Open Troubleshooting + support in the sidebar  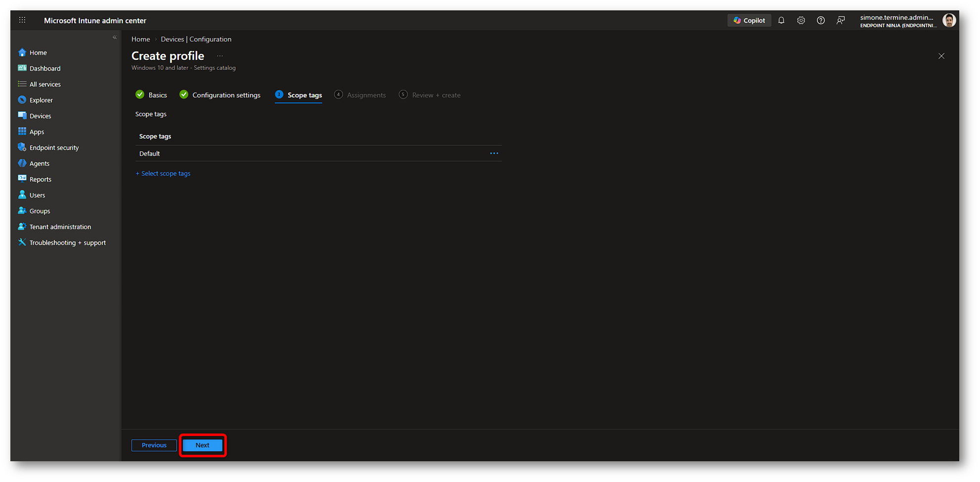68,243
